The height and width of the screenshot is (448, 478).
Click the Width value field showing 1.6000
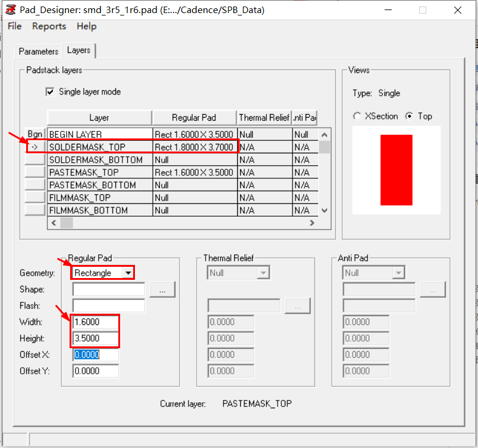click(x=95, y=322)
